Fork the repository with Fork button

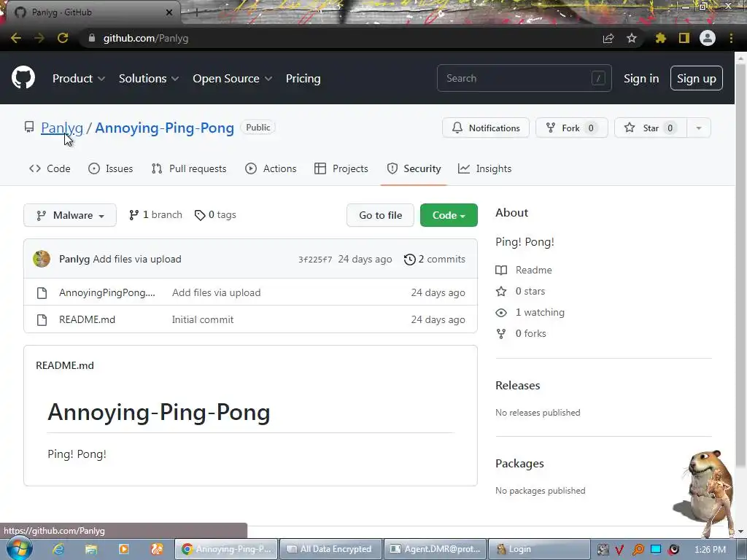pyautogui.click(x=572, y=128)
